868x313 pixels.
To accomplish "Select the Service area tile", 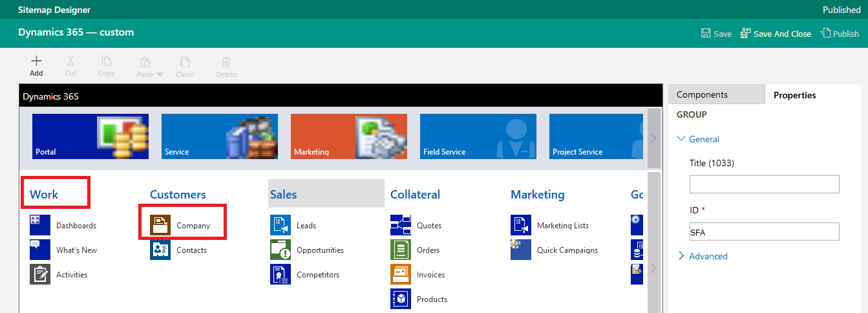I will (220, 136).
